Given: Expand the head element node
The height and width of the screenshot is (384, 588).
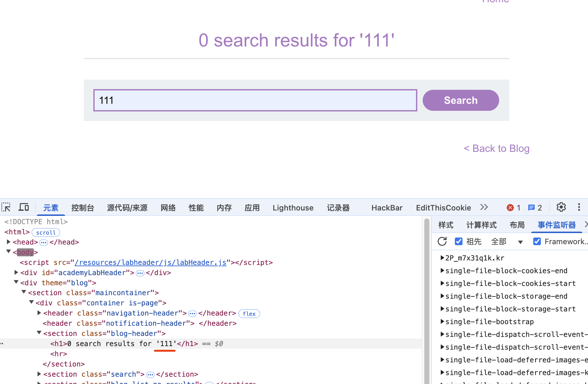Looking at the screenshot, I should click(x=9, y=242).
